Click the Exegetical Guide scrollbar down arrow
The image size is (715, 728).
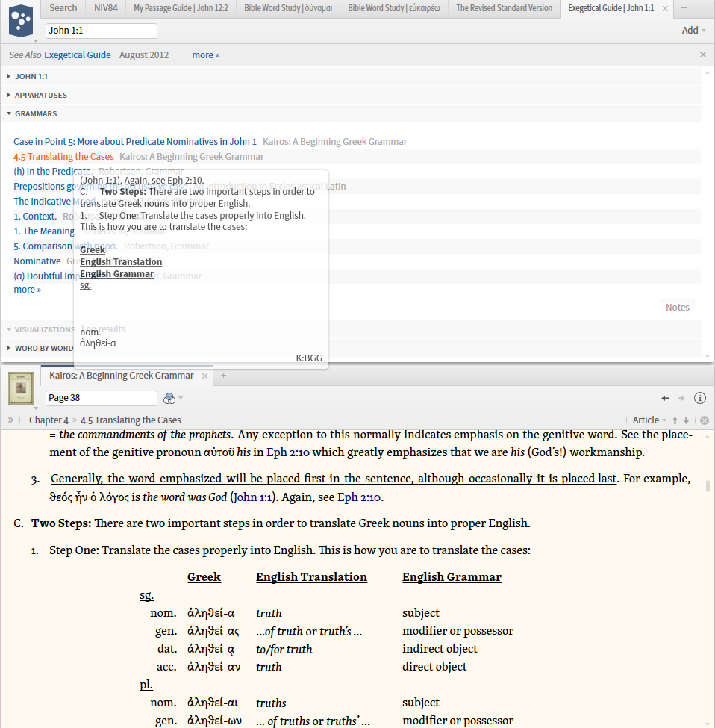point(708,357)
